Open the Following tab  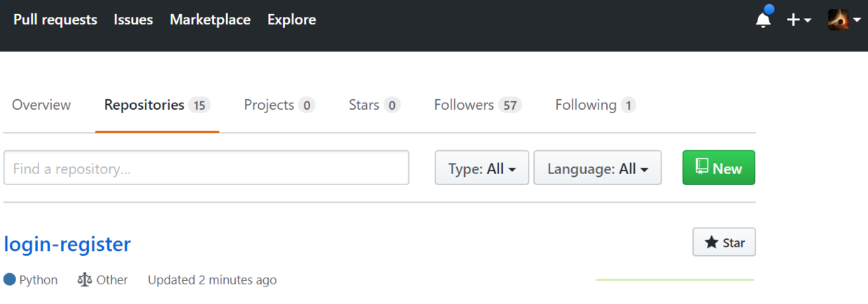tap(595, 105)
